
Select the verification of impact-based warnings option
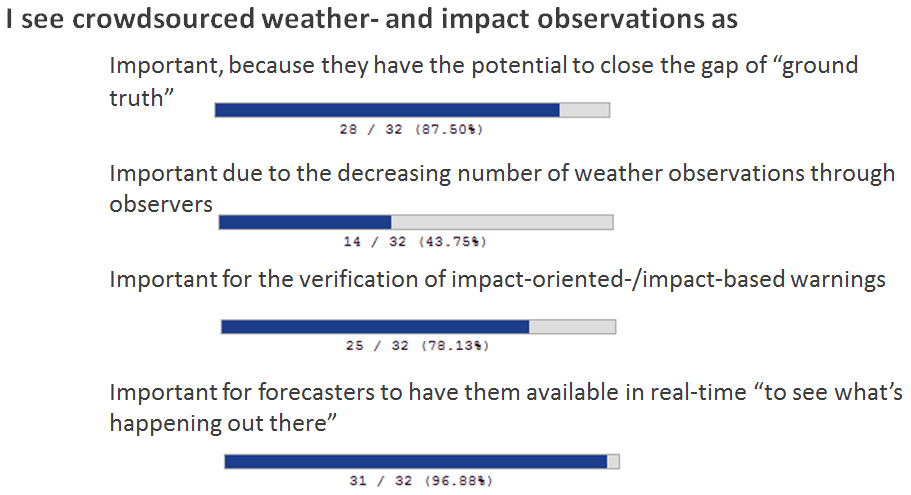[x=497, y=279]
